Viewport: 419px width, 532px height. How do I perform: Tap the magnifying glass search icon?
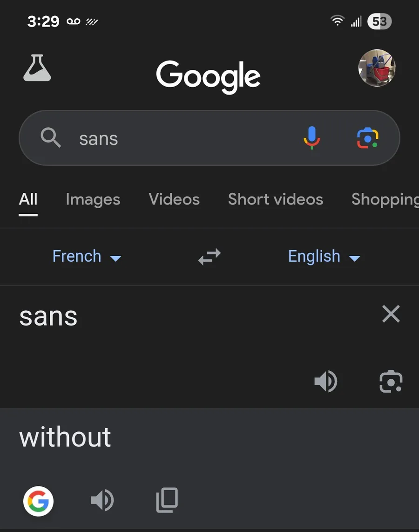coord(50,137)
